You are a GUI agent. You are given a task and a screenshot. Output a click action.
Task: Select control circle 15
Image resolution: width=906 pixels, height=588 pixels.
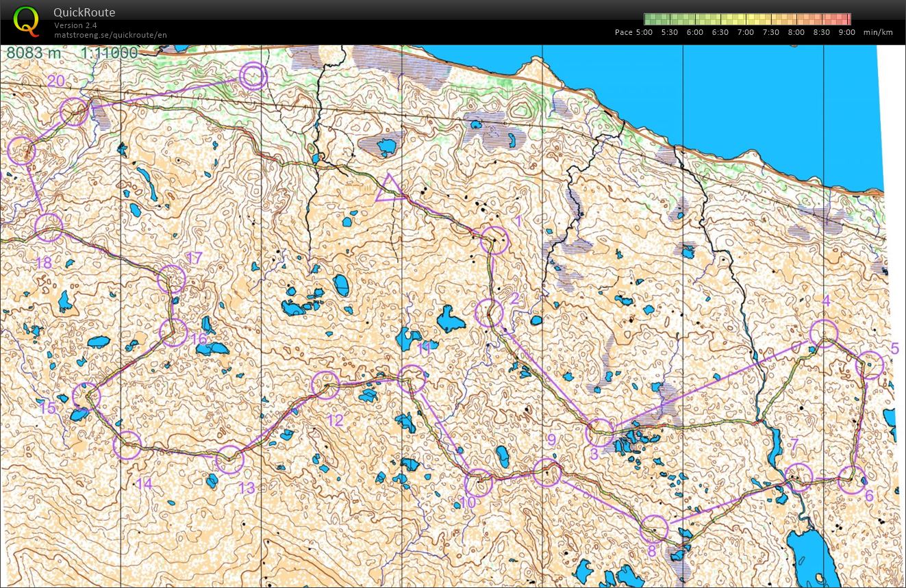pyautogui.click(x=86, y=397)
